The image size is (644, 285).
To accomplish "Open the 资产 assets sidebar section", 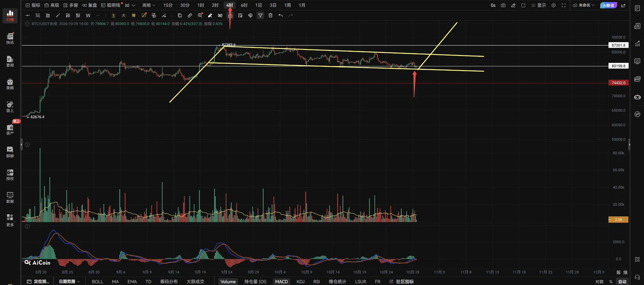I will [10, 129].
